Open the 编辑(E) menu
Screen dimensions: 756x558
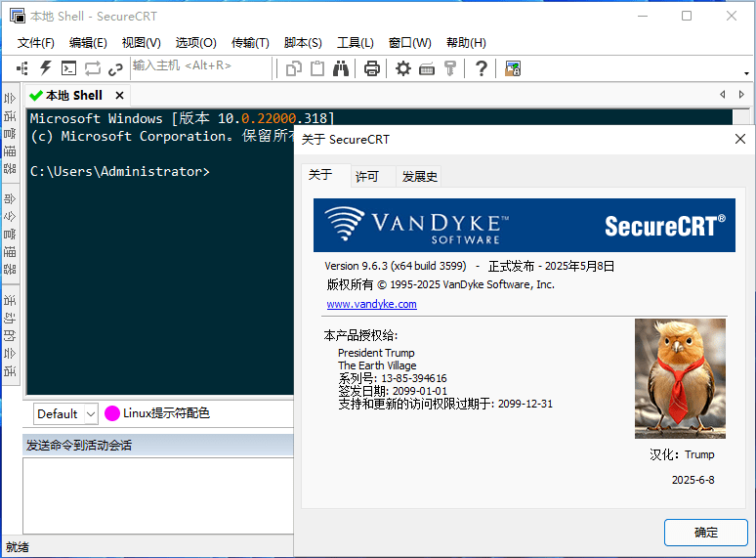click(88, 43)
